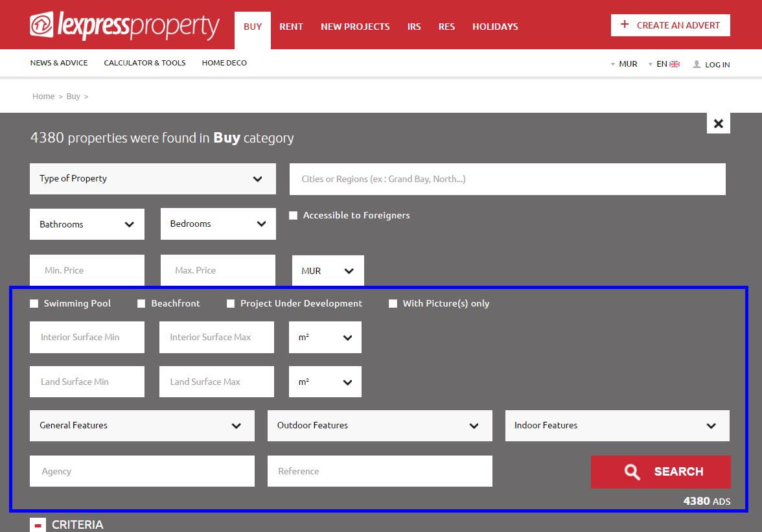The height and width of the screenshot is (532, 762).
Task: Click the Land Surface Min field
Action: click(x=87, y=382)
